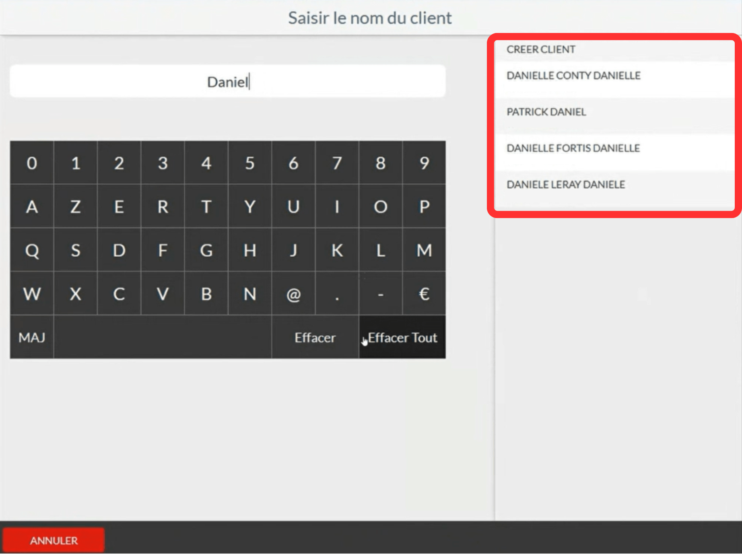Tap the @ symbol key
742x560 pixels.
click(293, 294)
